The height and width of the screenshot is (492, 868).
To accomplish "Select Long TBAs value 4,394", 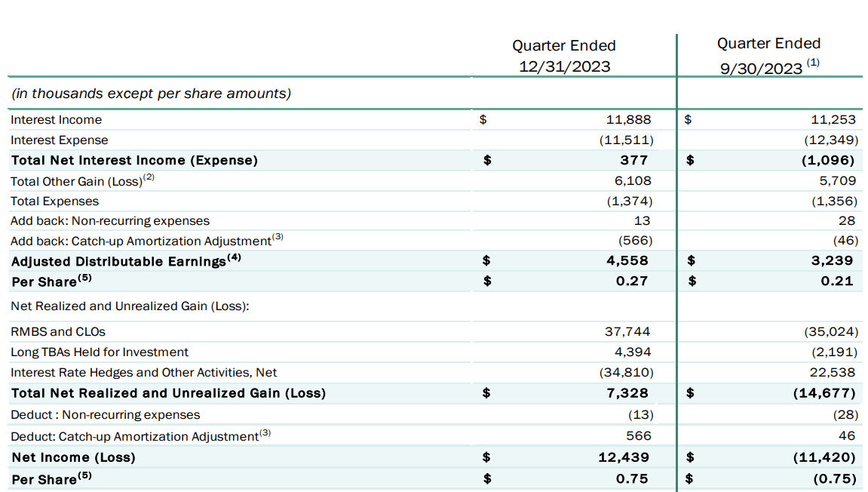I will tap(633, 352).
